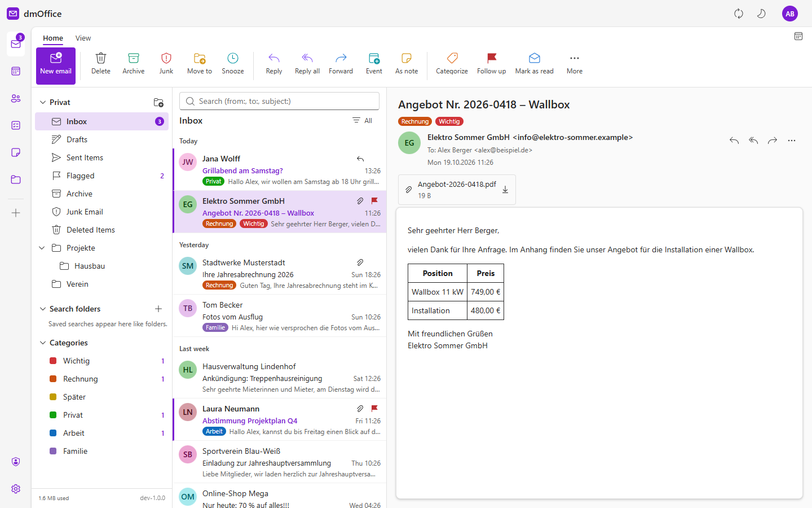Open the All filter dropdown
812x508 pixels.
(363, 121)
